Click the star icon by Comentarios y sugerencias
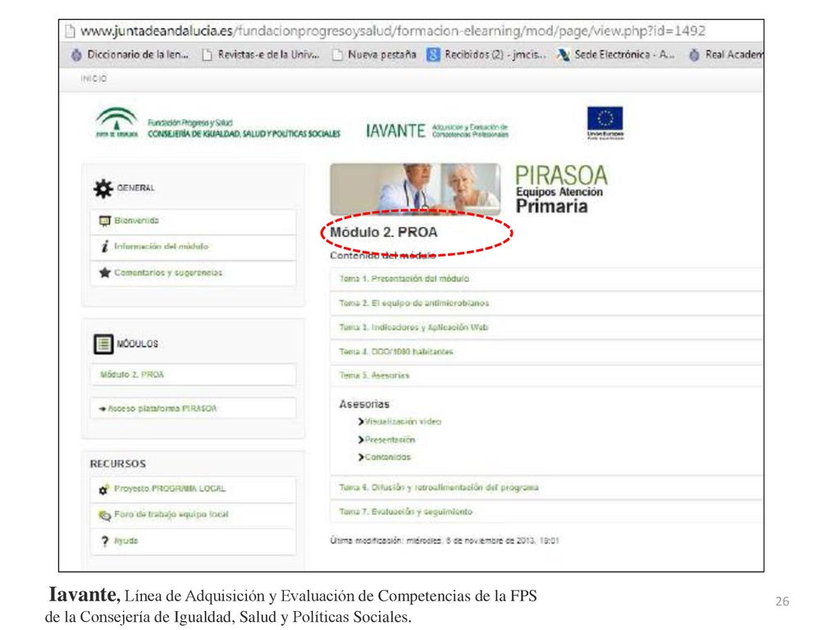The width and height of the screenshot is (840, 630). coord(104,272)
